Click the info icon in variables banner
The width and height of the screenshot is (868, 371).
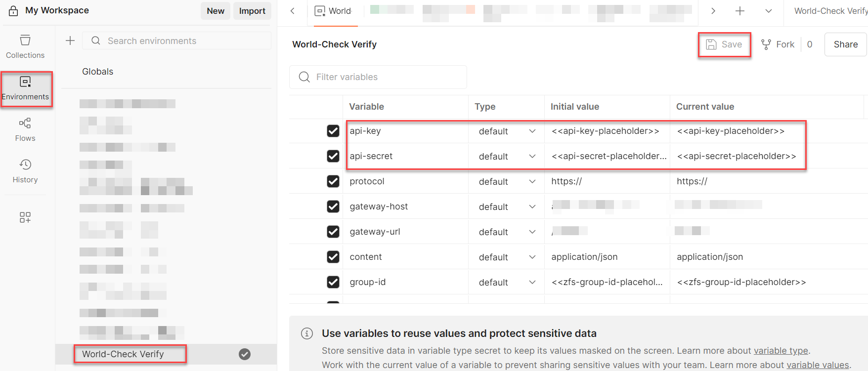tap(307, 333)
